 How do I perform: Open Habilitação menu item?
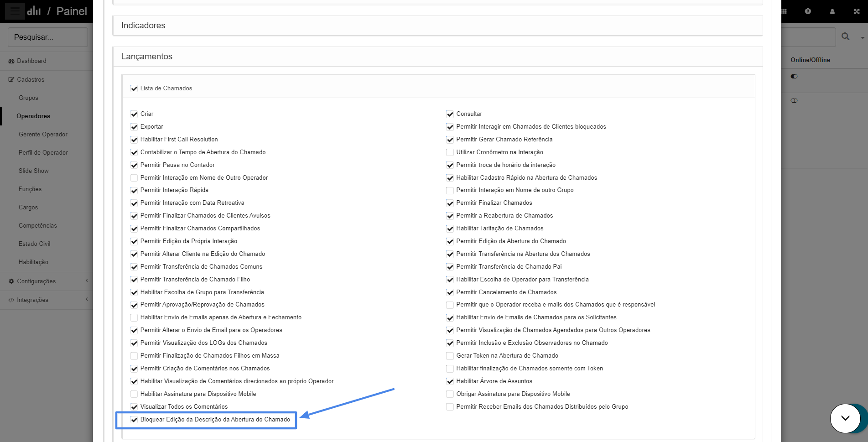tap(33, 262)
